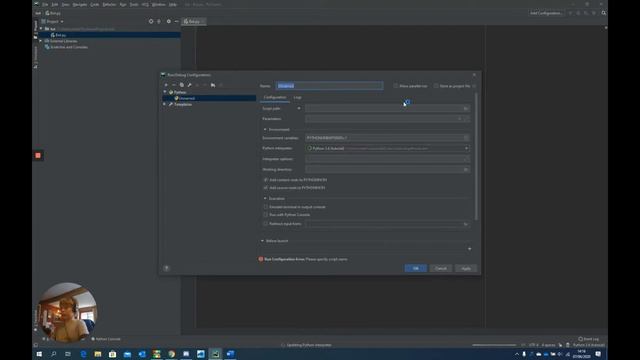
Task: Open Windows Start menu
Action: [x=39, y=354]
